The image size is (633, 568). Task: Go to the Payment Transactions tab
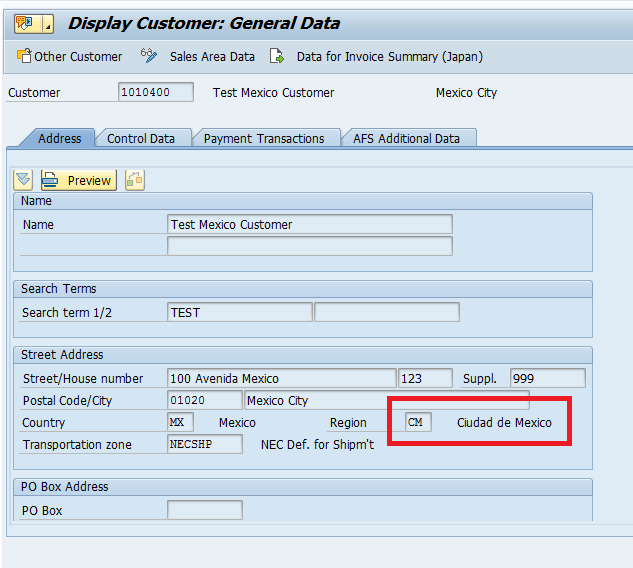pos(264,139)
